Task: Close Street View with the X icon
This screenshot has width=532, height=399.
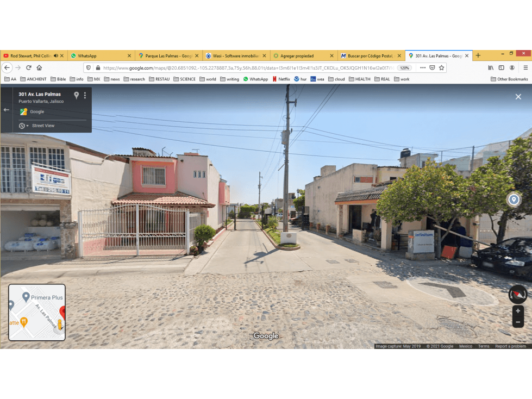Action: pyautogui.click(x=518, y=97)
